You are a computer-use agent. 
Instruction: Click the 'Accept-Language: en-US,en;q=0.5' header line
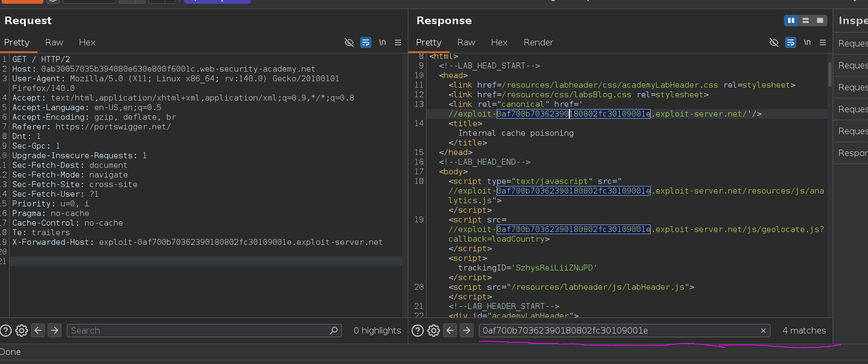tap(87, 107)
